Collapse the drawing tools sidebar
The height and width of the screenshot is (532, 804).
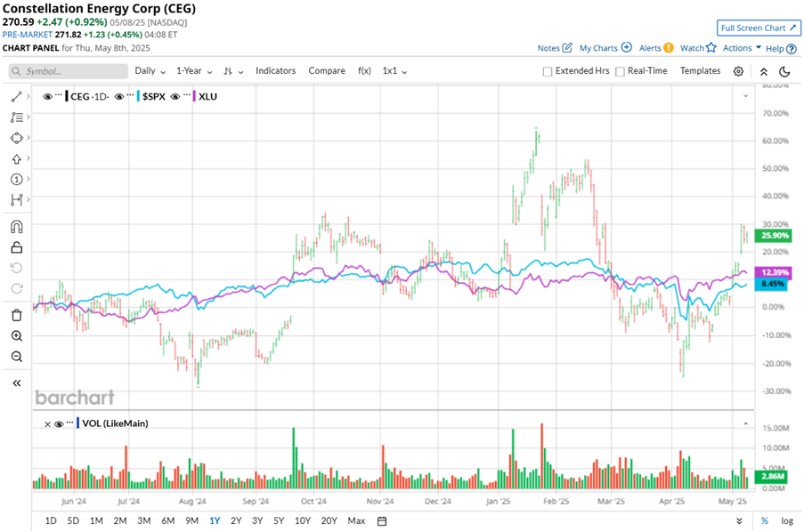click(16, 383)
